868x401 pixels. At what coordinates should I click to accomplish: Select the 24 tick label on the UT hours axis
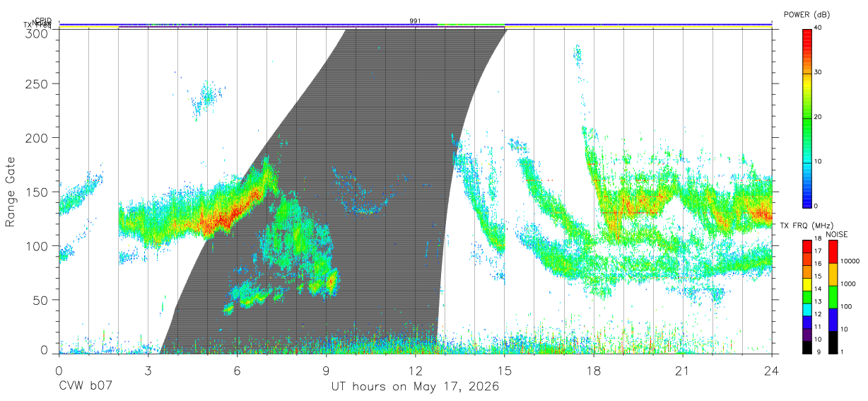pyautogui.click(x=772, y=371)
